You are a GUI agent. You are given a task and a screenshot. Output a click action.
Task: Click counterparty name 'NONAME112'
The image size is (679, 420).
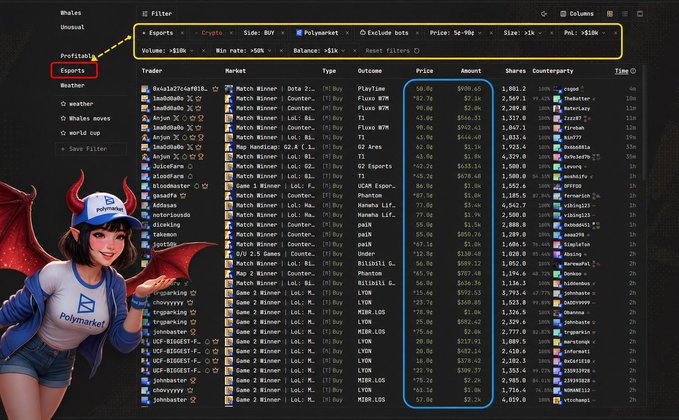pos(577,391)
